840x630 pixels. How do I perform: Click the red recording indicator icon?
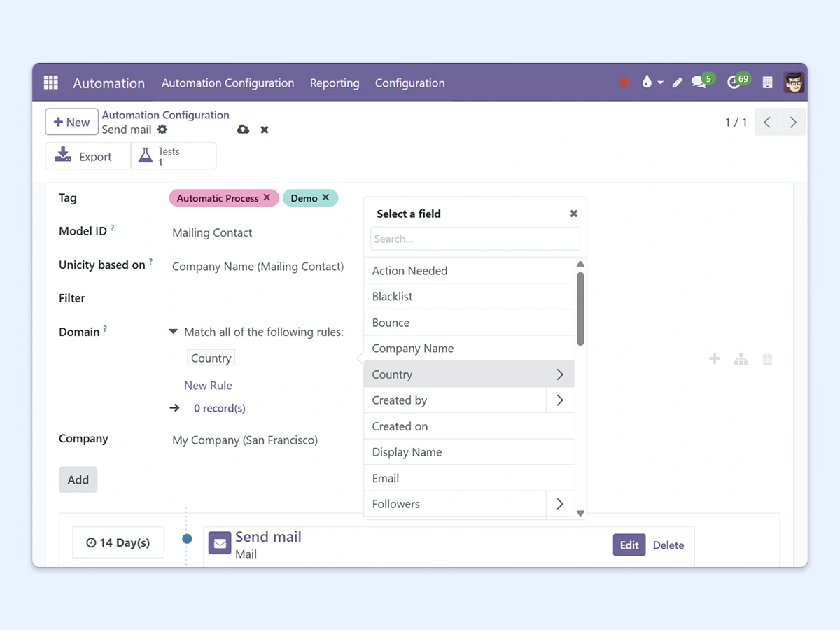click(624, 83)
